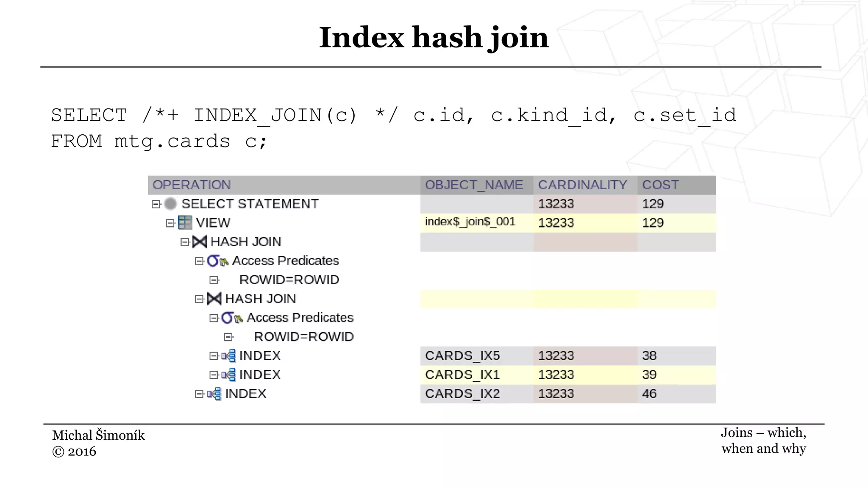Select the VIEW row label

213,223
